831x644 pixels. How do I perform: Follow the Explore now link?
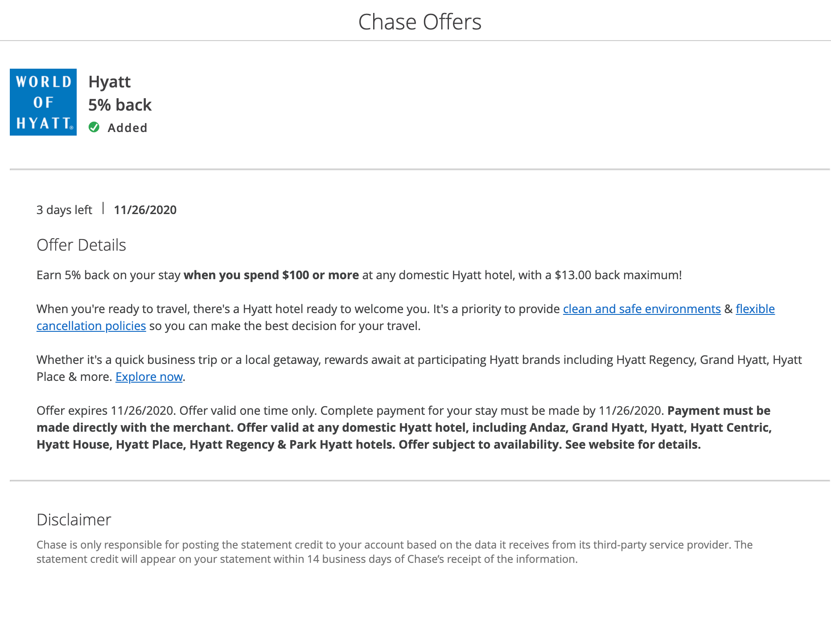[149, 377]
